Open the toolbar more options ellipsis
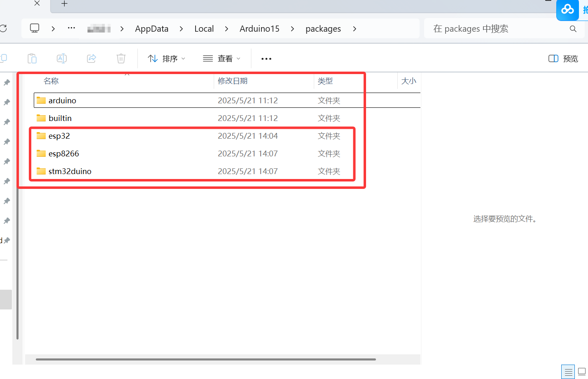The image size is (588, 379). click(266, 59)
